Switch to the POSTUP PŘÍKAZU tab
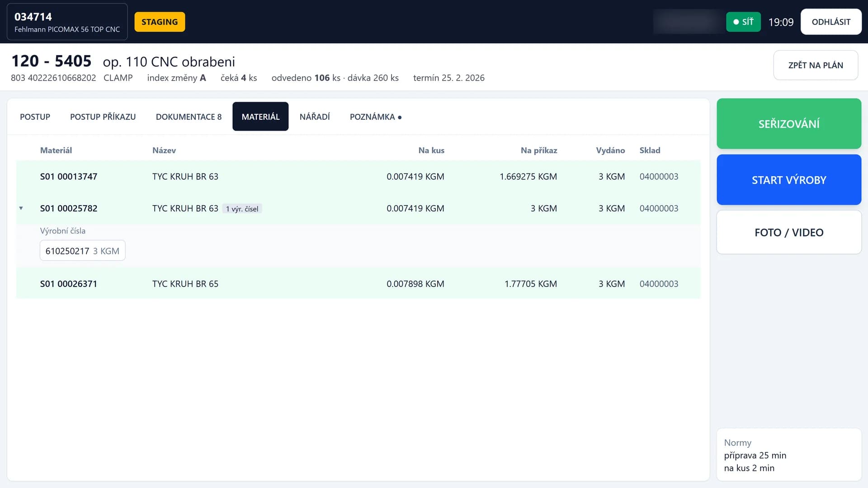The image size is (868, 488). (103, 117)
